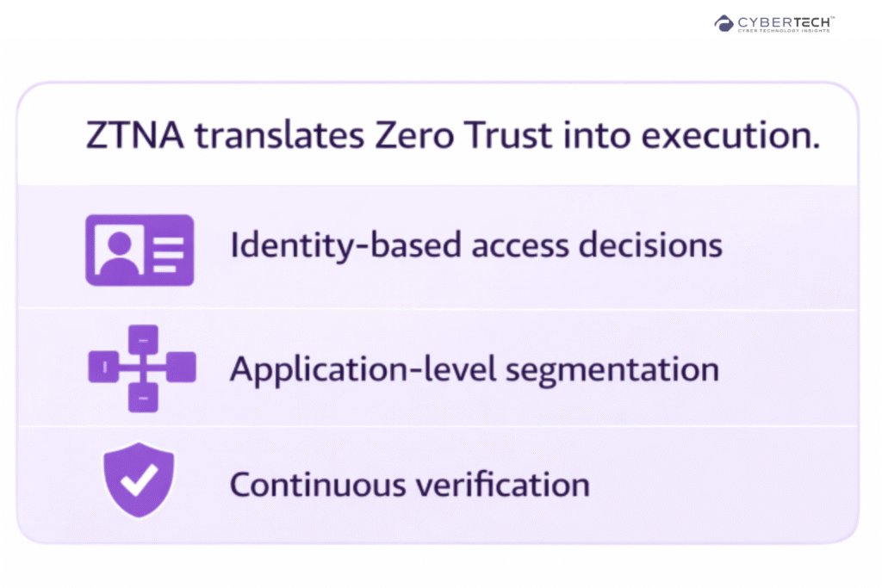This screenshot has height=588, width=882.
Task: Click the CyberTech logo emblem
Action: coord(724,23)
